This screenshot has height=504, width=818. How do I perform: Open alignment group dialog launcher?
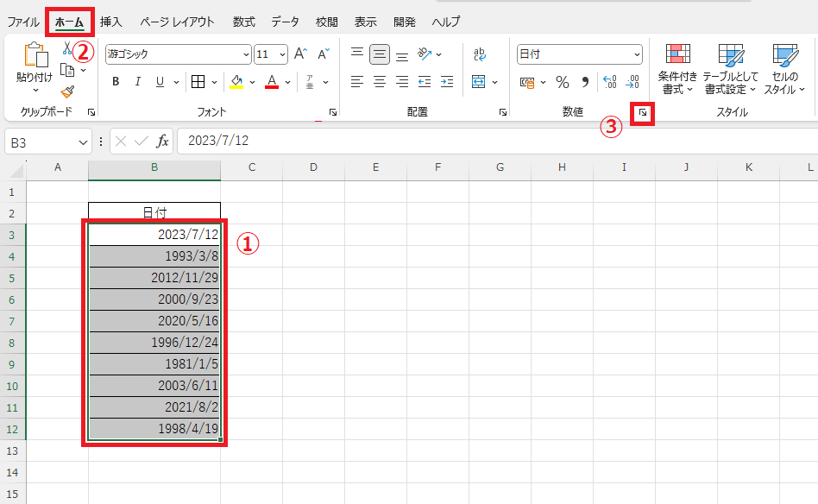pos(503,112)
